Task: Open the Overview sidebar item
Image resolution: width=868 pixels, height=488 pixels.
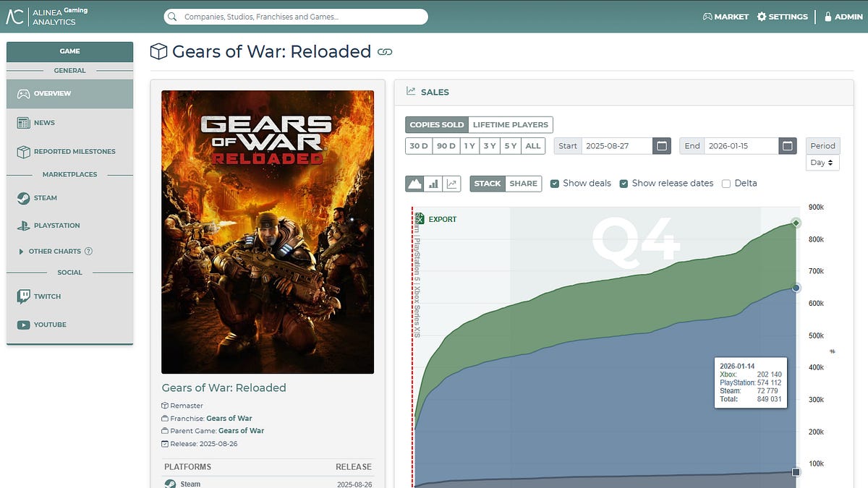Action: coord(69,94)
